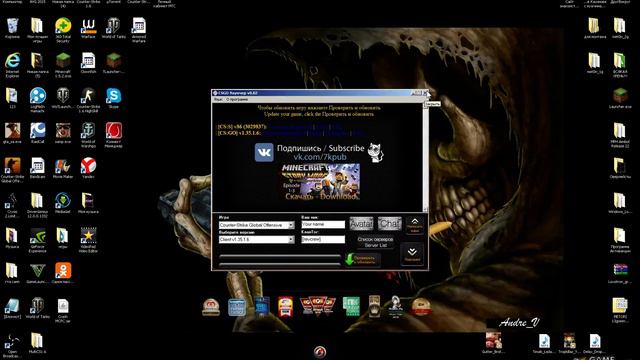640x360 pixels.
Task: Open the Язык menu in the launcher
Action: 218,99
